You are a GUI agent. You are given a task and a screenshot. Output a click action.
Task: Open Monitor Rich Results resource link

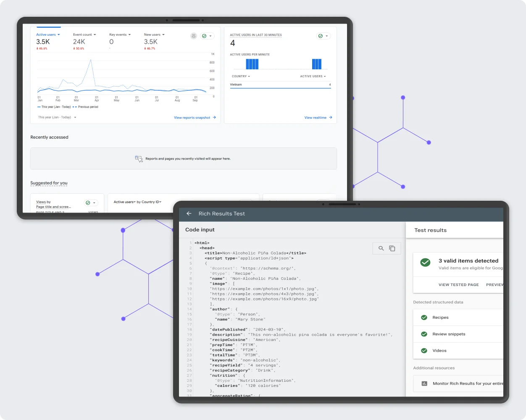458,383
